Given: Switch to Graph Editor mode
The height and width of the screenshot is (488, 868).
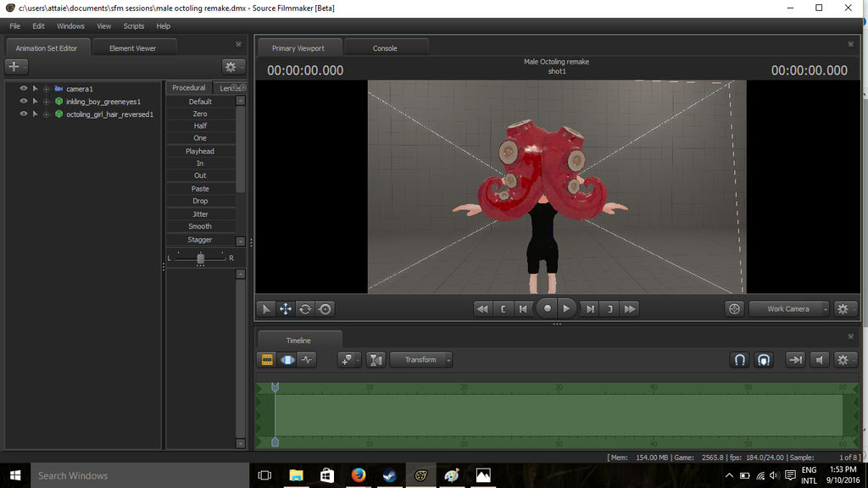Looking at the screenshot, I should click(x=307, y=359).
